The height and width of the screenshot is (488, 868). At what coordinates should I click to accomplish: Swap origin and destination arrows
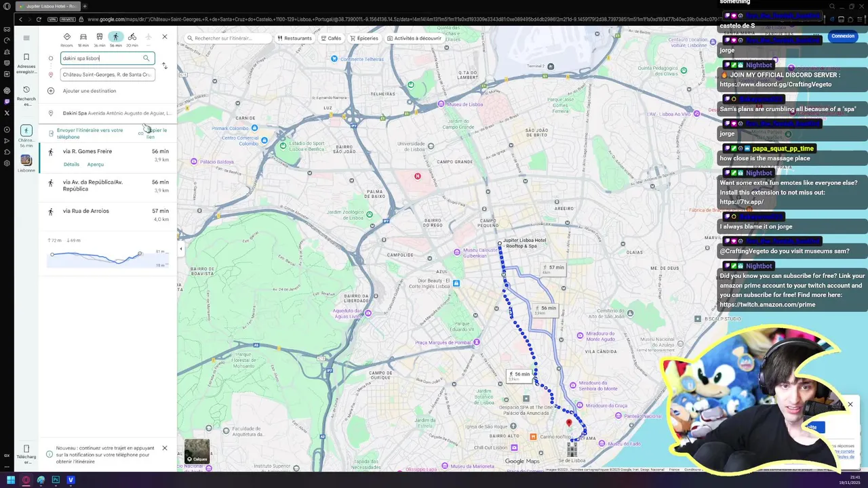[164, 66]
